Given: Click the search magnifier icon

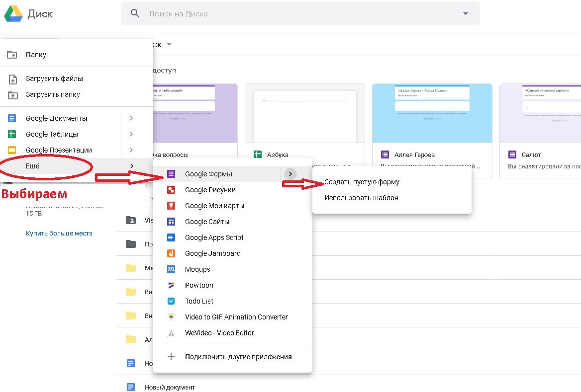Looking at the screenshot, I should 135,14.
